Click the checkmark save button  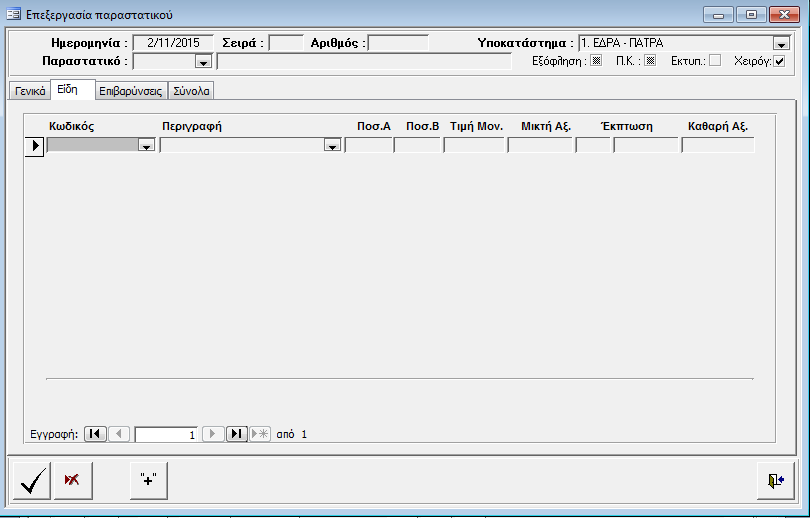pyautogui.click(x=32, y=481)
